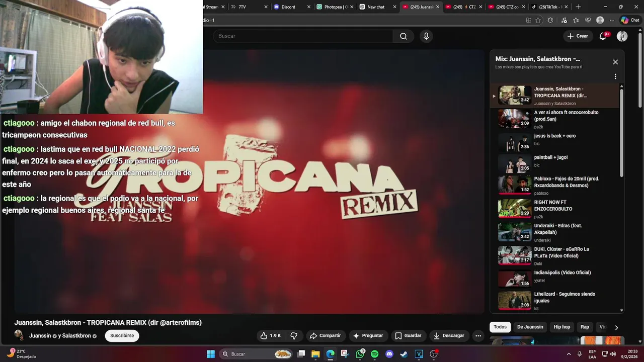The height and width of the screenshot is (362, 644).
Task: Like the video (1.9 K thumbs up)
Action: [x=271, y=336]
